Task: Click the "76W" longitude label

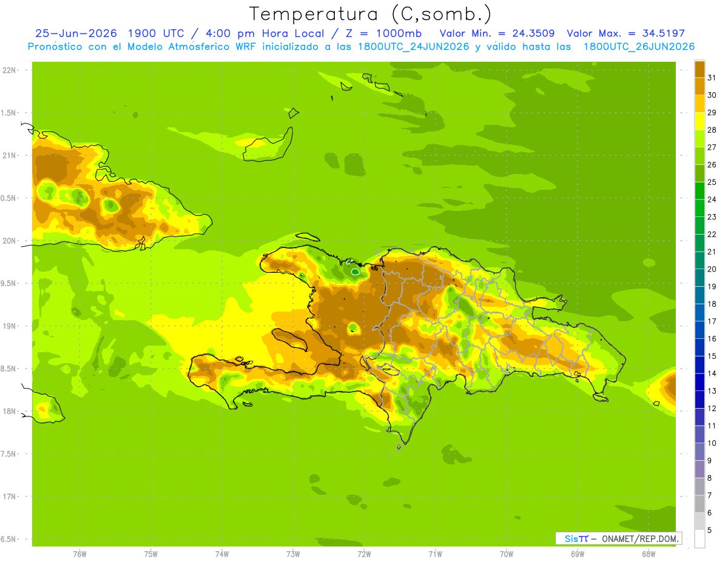Action: tap(79, 554)
